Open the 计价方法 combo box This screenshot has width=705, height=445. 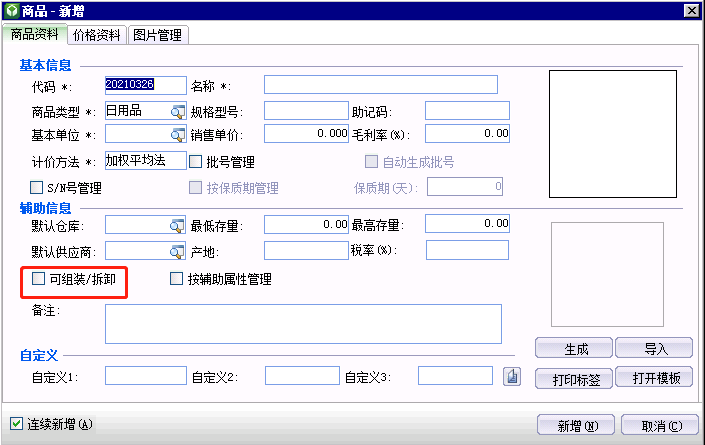pyautogui.click(x=146, y=160)
